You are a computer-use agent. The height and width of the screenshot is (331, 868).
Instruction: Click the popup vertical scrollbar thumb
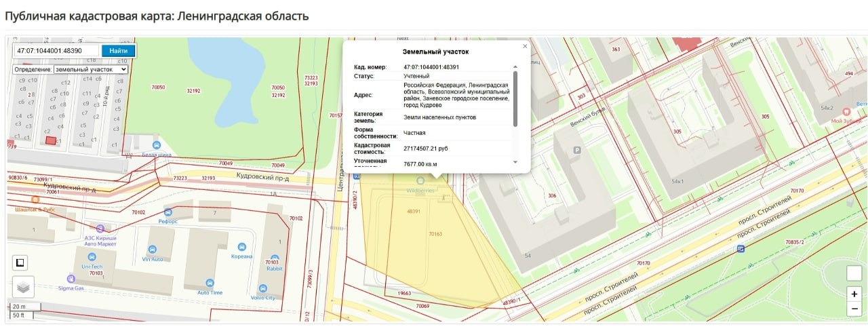(515, 99)
